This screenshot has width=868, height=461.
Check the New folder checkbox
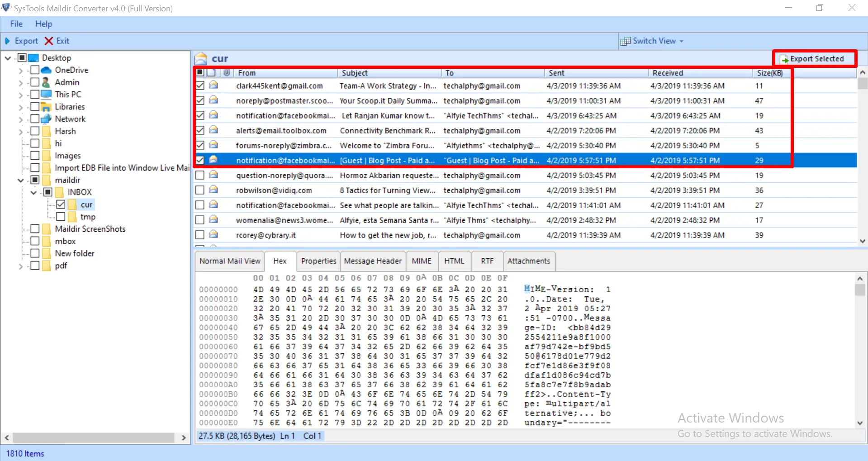(35, 253)
